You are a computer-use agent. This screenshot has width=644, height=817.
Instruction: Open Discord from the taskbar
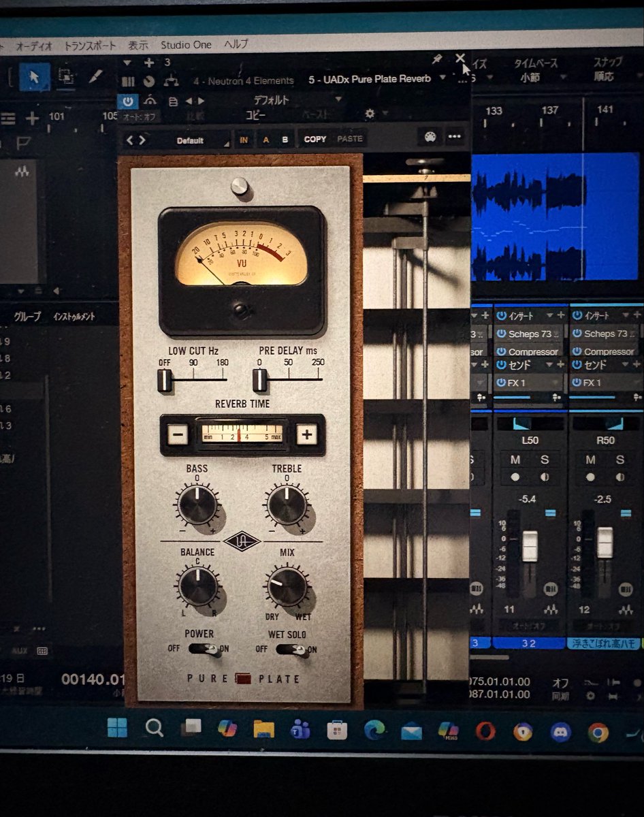[x=560, y=732]
